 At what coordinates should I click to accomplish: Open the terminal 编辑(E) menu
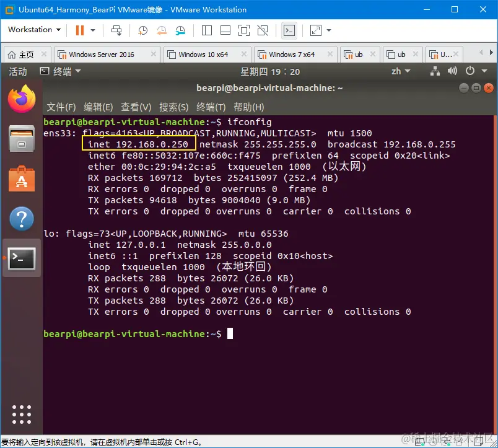tap(98, 107)
